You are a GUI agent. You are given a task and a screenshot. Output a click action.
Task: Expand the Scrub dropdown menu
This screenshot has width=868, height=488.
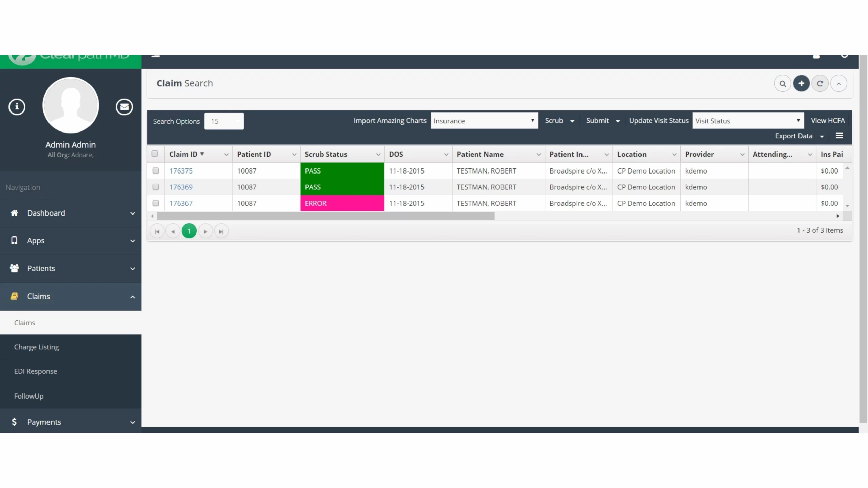click(559, 121)
